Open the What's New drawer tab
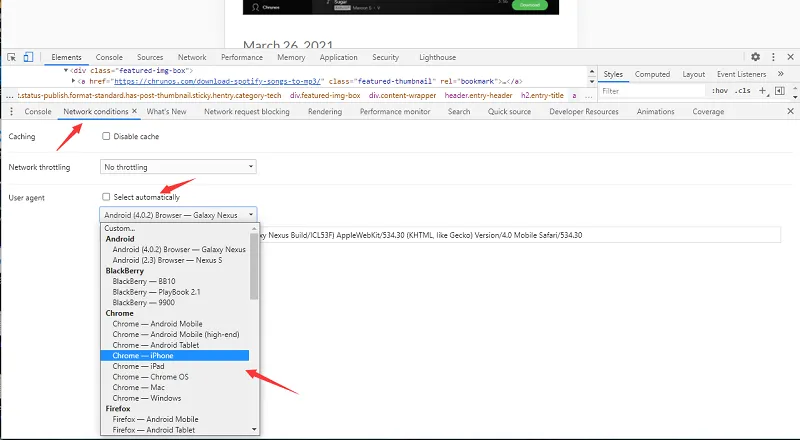This screenshot has height=440, width=800. click(x=166, y=111)
